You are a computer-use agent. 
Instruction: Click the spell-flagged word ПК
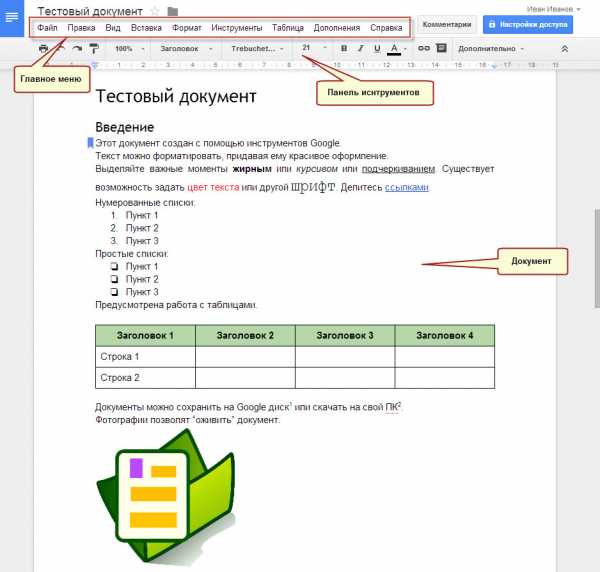[391, 407]
